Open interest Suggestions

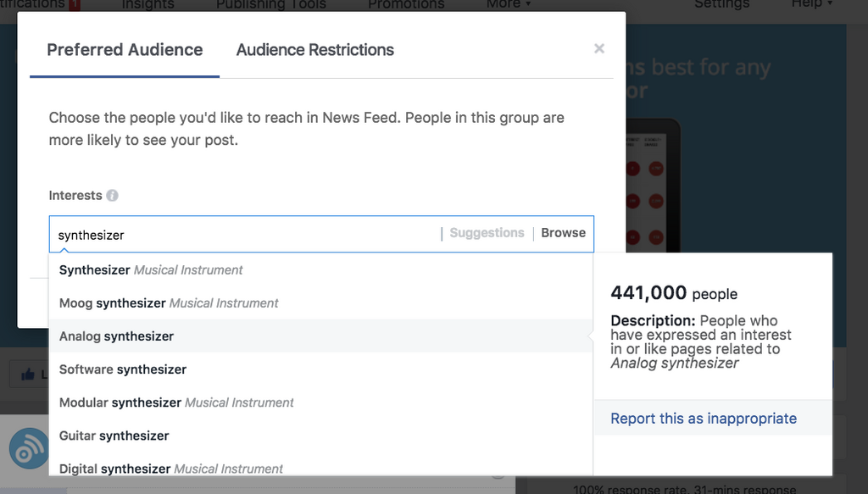pos(487,233)
